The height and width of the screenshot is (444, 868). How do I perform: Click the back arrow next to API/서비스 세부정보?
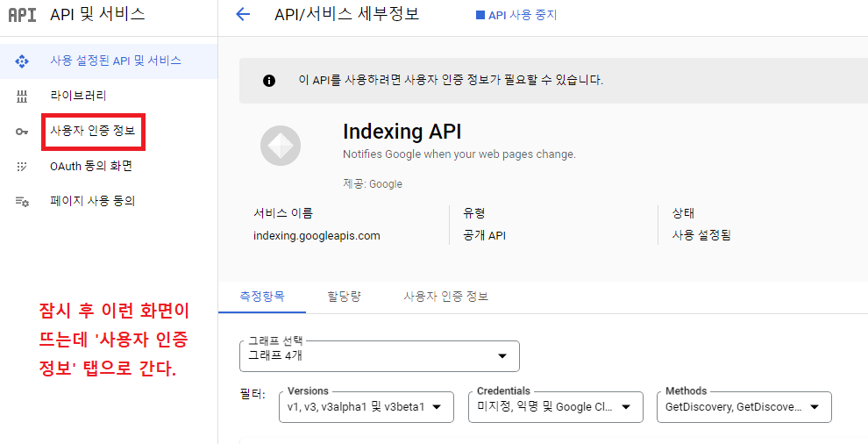(x=243, y=14)
